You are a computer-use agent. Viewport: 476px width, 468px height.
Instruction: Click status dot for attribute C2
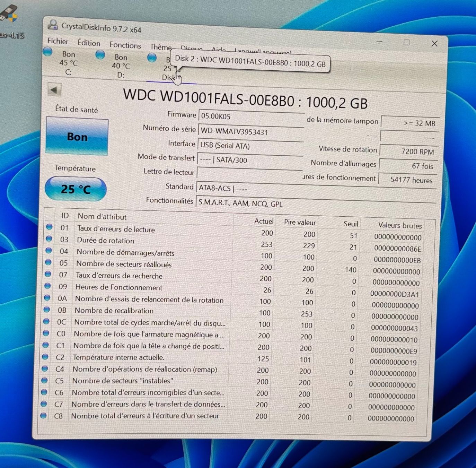tap(45, 356)
